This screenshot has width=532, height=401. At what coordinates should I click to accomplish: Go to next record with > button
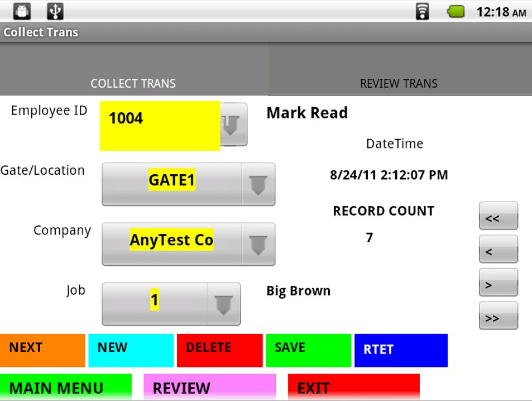498,283
